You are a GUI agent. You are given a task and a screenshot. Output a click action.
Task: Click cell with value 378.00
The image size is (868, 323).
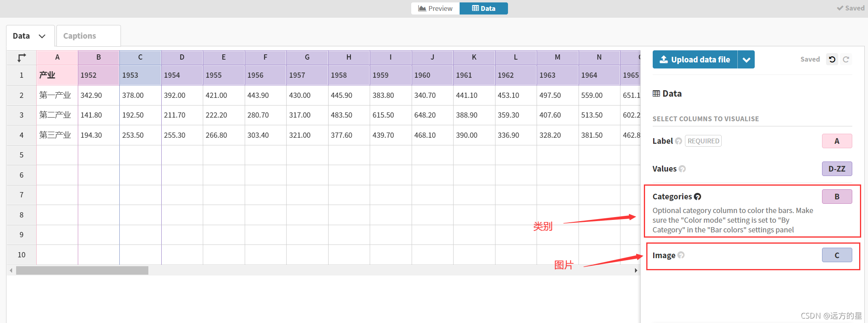(x=140, y=95)
